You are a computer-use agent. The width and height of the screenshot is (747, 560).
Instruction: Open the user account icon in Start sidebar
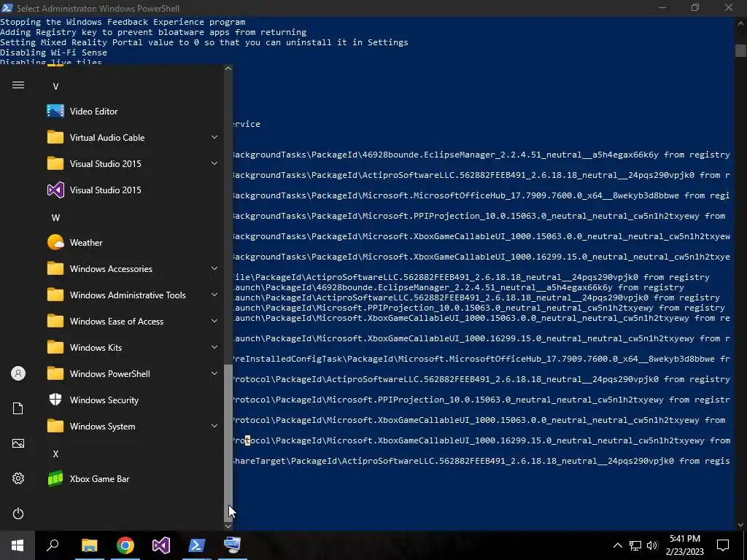click(x=18, y=373)
